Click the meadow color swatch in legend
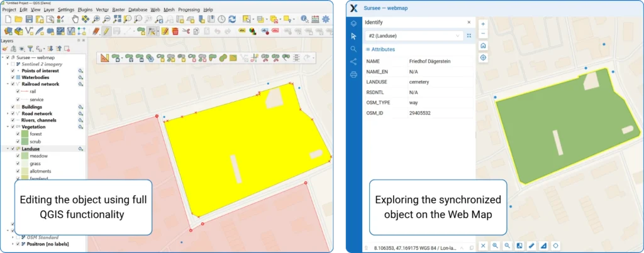 click(x=25, y=156)
